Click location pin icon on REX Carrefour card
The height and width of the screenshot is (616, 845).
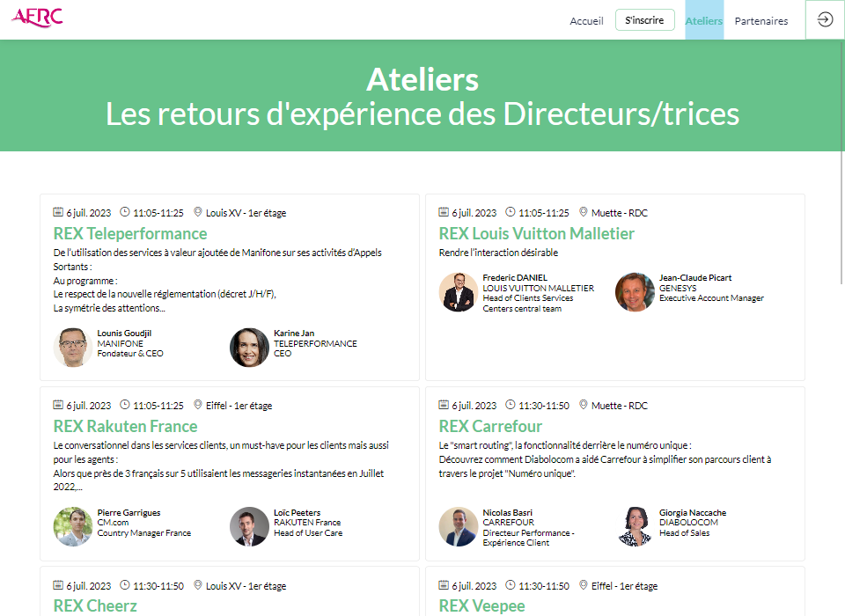pyautogui.click(x=583, y=405)
